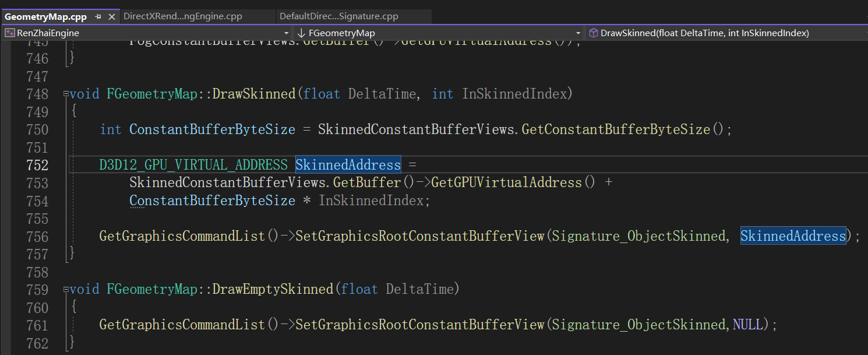Click SetGraphicsRootConstantBufferView on line 761
Image resolution: width=868 pixels, height=355 pixels.
coord(420,325)
